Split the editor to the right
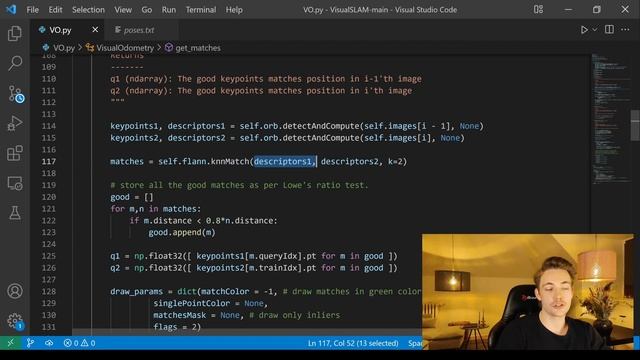 pyautogui.click(x=609, y=29)
